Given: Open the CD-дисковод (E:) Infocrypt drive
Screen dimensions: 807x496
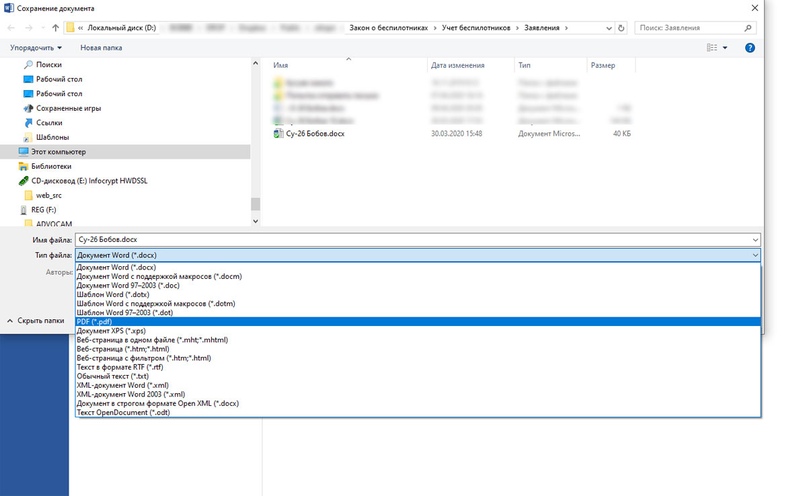Looking at the screenshot, I should coord(90,181).
